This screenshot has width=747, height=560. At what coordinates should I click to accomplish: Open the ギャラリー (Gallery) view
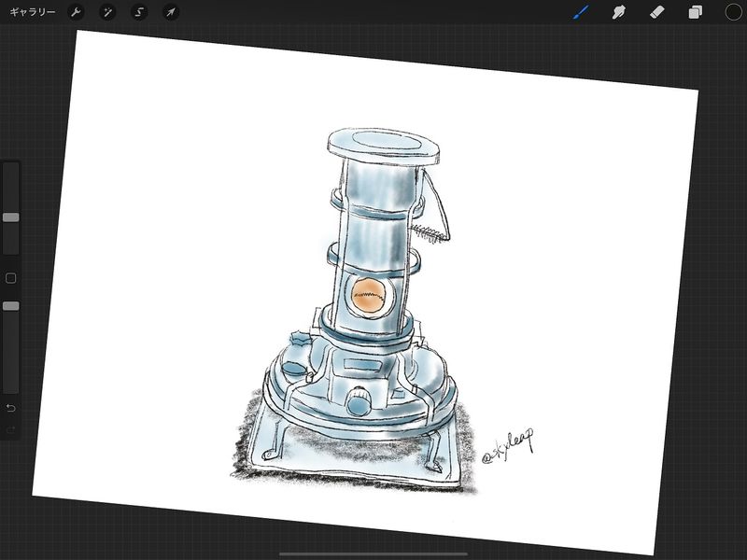coord(32,12)
